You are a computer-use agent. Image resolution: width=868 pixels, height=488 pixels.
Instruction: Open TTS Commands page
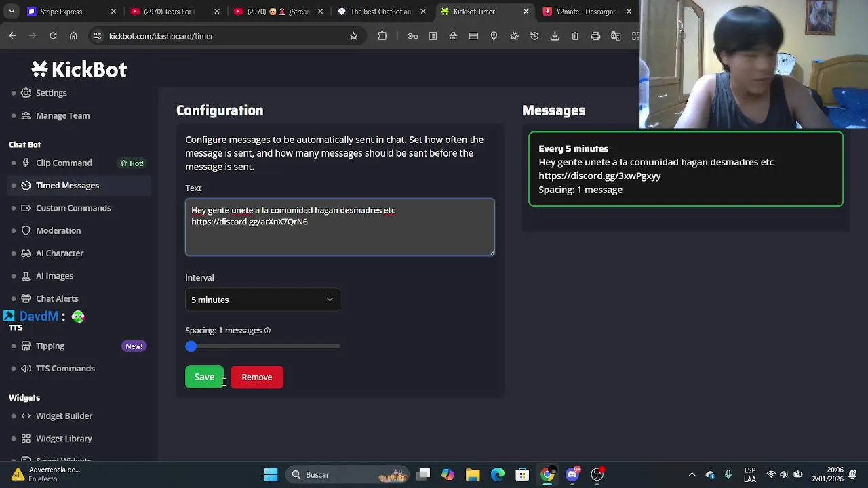click(x=65, y=368)
